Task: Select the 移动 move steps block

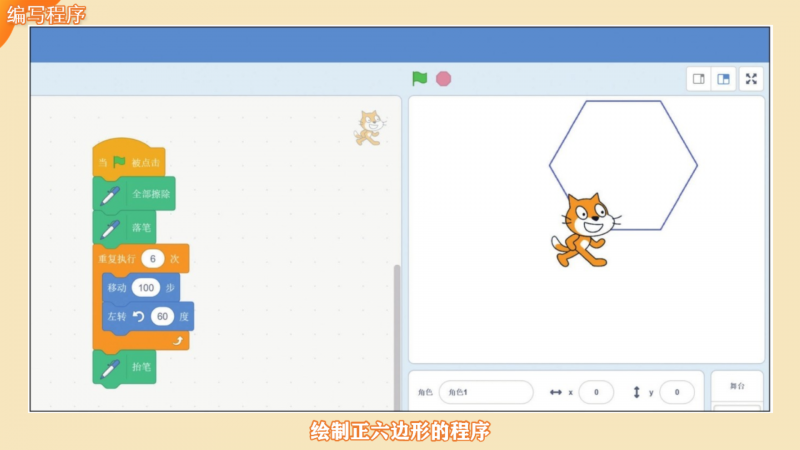Action: [x=141, y=288]
